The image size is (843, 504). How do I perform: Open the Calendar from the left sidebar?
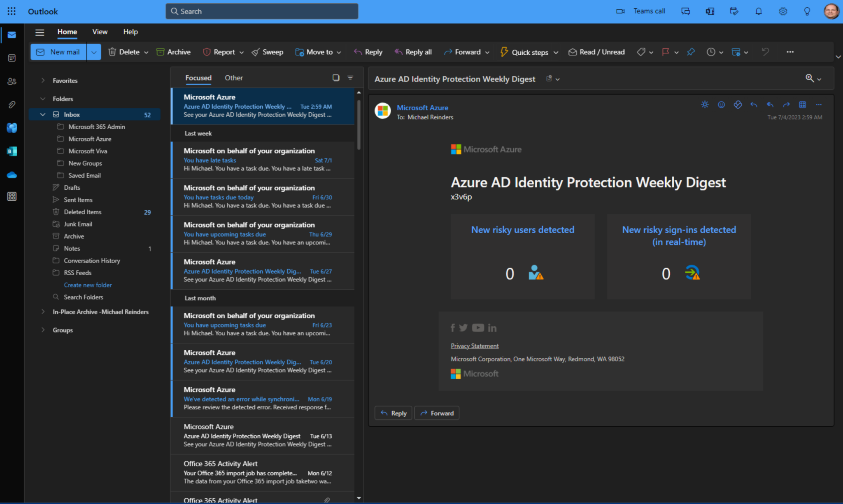tap(12, 58)
